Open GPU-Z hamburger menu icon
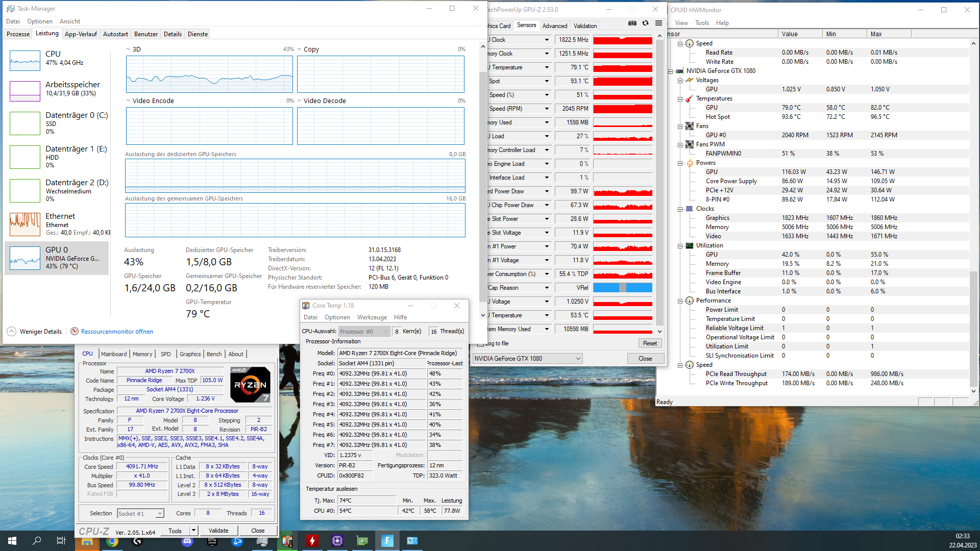The image size is (980, 551). [x=658, y=23]
